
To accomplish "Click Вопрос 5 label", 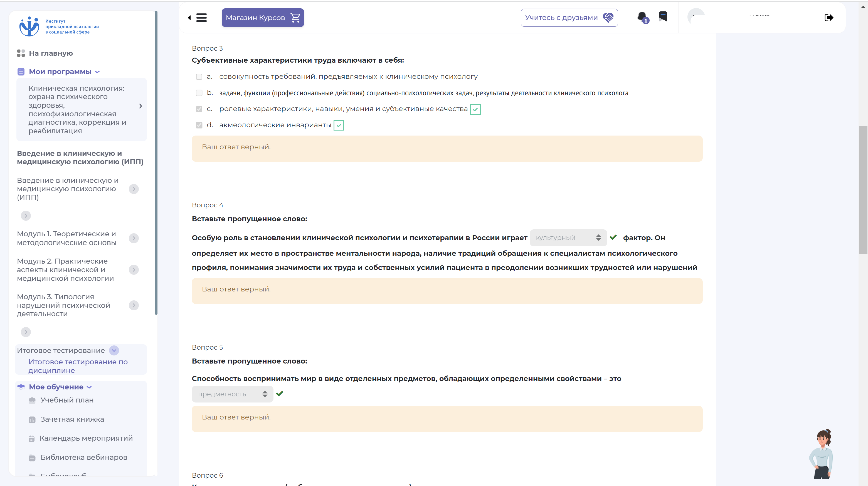I will pos(207,347).
